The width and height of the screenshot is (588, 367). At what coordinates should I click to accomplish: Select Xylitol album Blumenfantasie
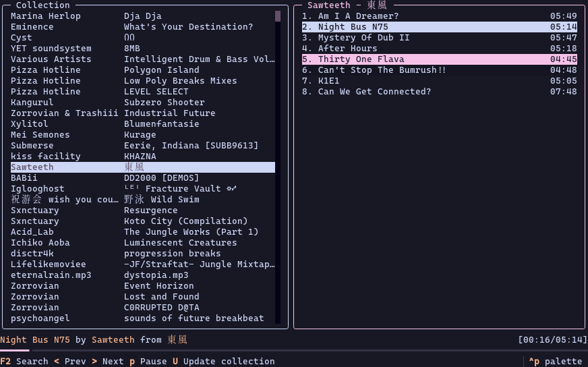[x=142, y=124]
